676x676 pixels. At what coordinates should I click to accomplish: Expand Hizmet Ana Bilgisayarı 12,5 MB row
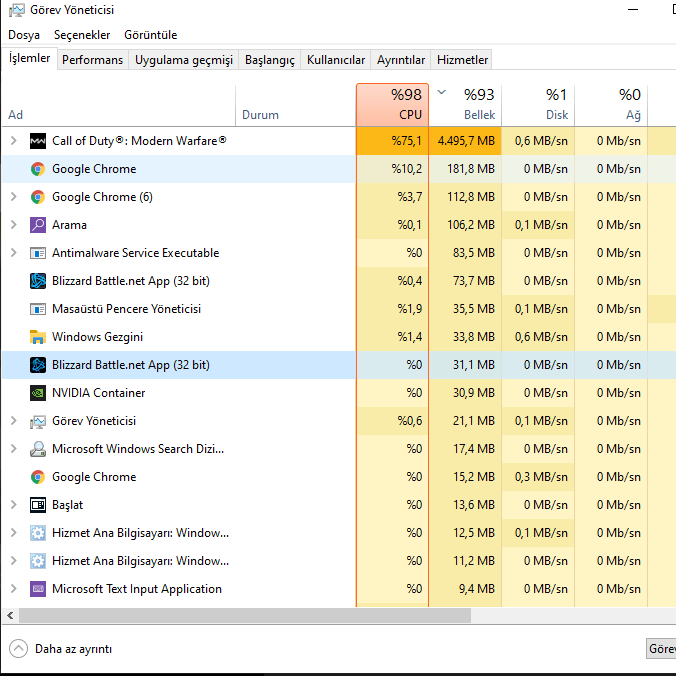click(14, 533)
